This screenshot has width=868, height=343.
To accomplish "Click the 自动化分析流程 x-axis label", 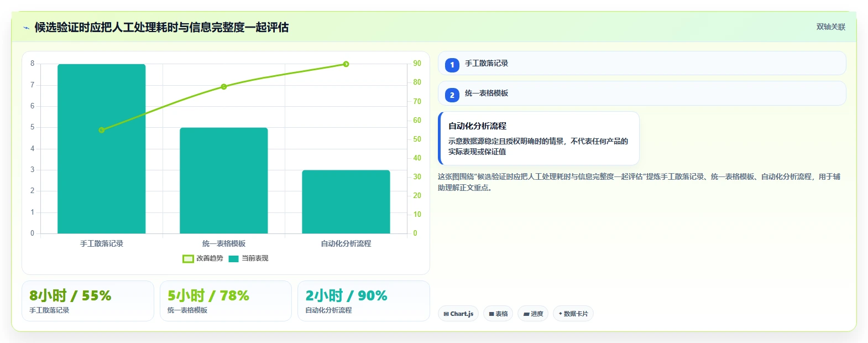I will (346, 243).
